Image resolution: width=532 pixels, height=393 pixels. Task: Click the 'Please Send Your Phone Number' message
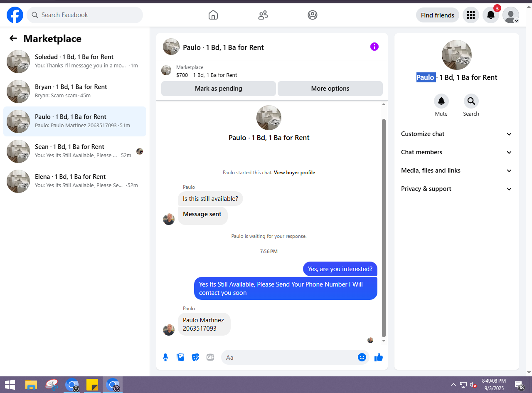[286, 289]
